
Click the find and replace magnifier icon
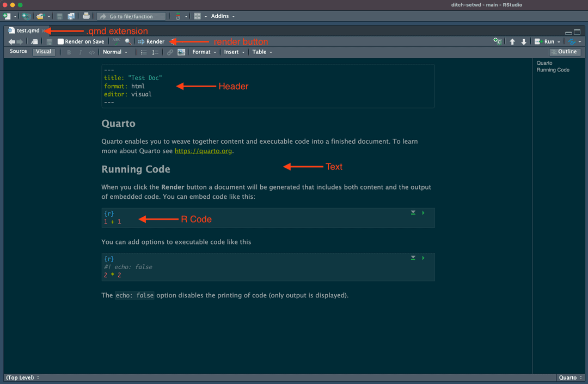click(128, 41)
